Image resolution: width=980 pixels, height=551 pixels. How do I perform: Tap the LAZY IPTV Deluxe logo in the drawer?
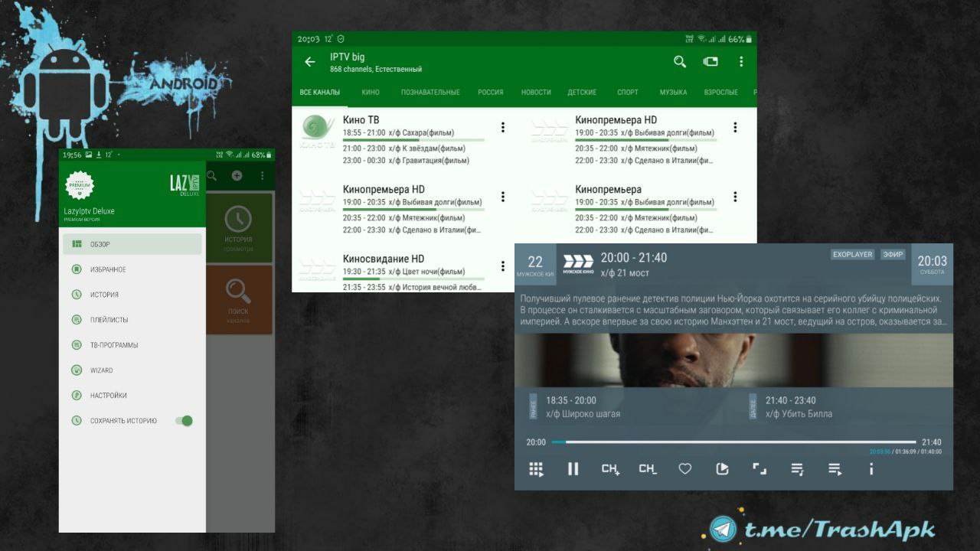click(185, 185)
